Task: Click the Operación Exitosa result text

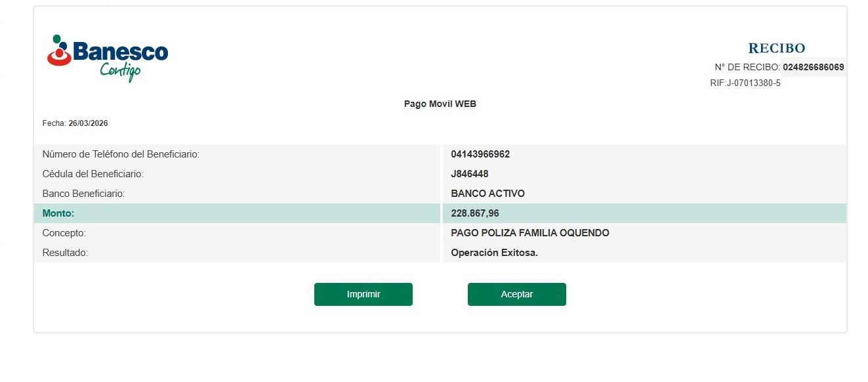Action: (494, 253)
